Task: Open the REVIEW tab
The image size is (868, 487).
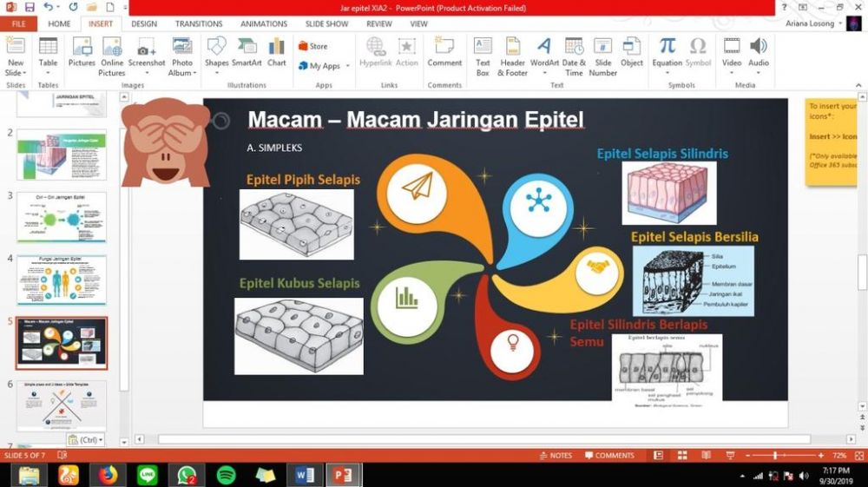Action: pos(379,23)
